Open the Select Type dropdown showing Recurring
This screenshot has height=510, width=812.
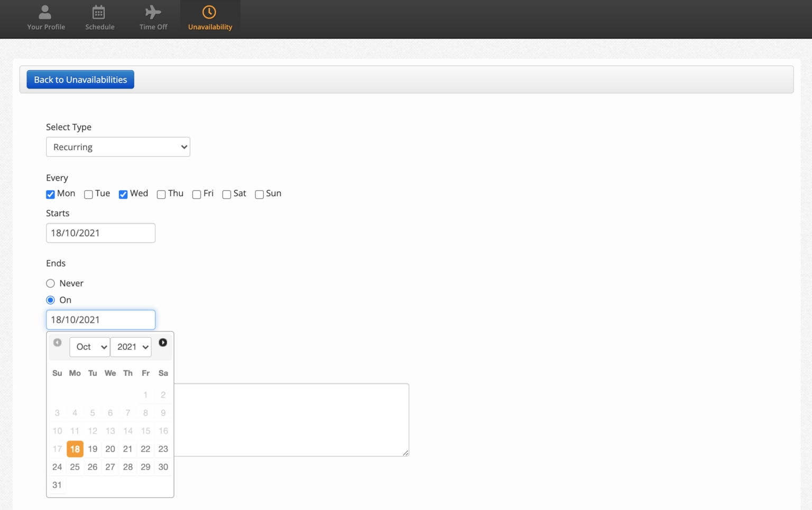tap(118, 147)
